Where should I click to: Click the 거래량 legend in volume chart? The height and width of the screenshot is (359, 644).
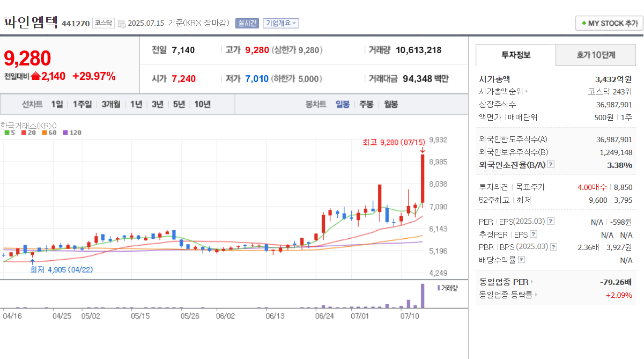click(448, 288)
